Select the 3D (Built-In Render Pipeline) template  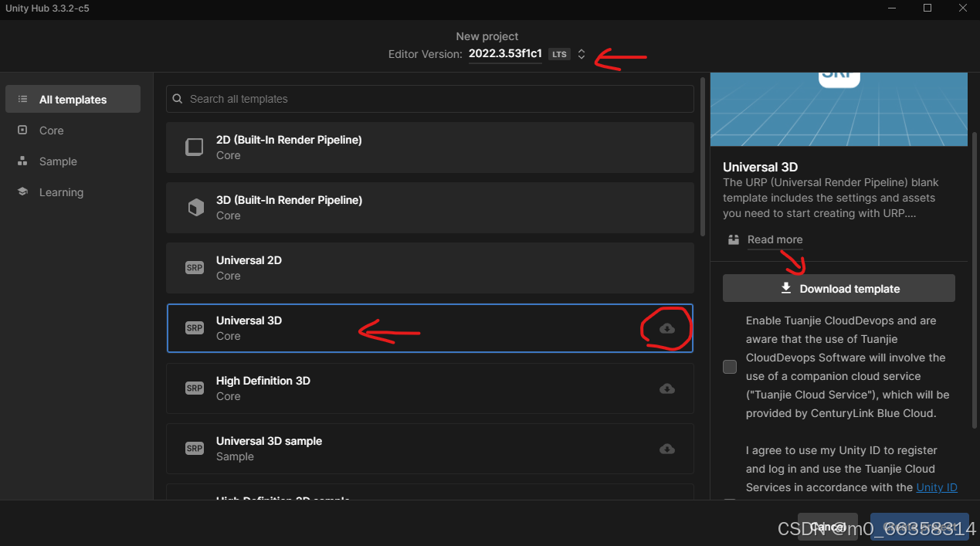[x=429, y=207]
